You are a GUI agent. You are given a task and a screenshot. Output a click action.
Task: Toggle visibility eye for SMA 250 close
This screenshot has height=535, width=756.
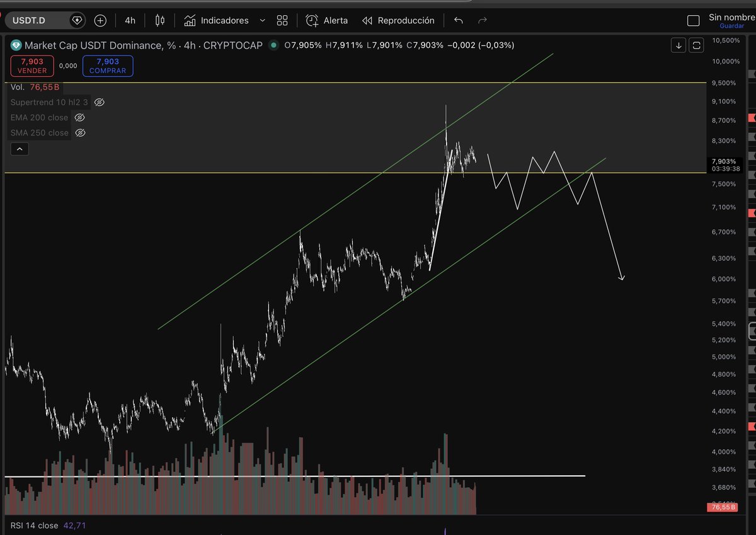(x=79, y=133)
